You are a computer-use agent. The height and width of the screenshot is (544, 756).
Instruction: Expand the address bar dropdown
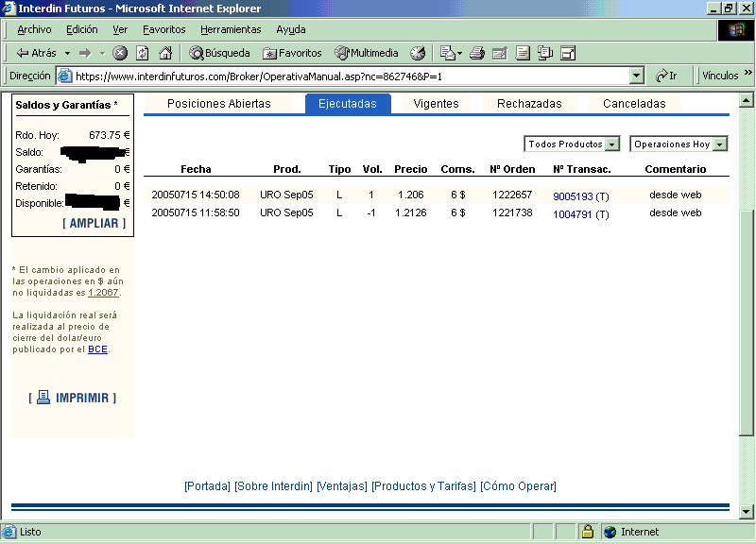pyautogui.click(x=636, y=76)
